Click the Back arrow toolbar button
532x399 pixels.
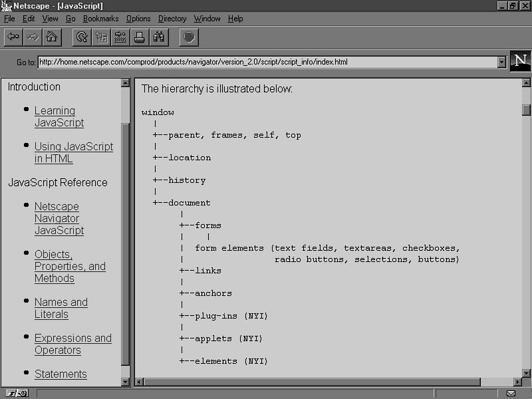click(13, 37)
